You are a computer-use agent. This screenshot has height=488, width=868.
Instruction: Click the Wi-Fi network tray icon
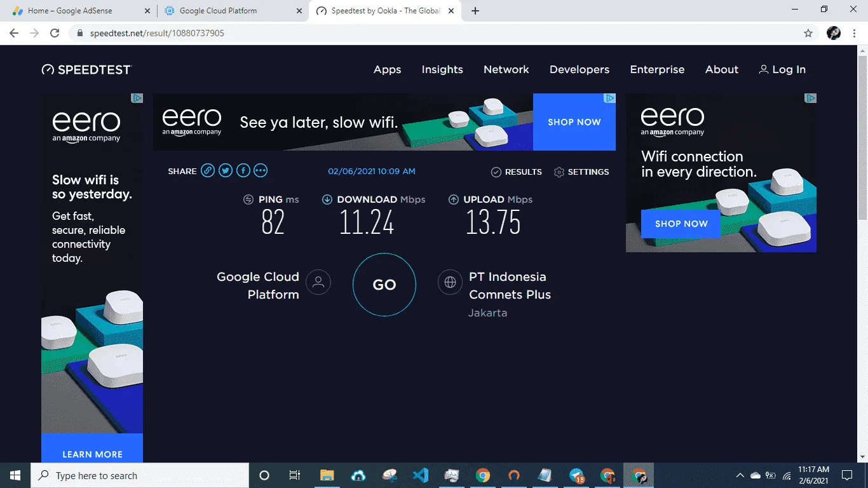[787, 475]
